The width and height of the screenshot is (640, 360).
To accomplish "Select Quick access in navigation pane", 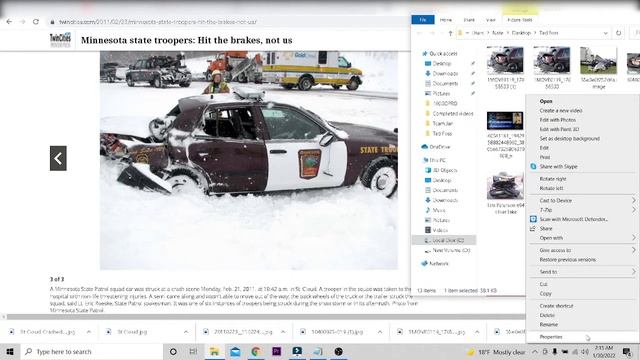I will click(x=443, y=53).
